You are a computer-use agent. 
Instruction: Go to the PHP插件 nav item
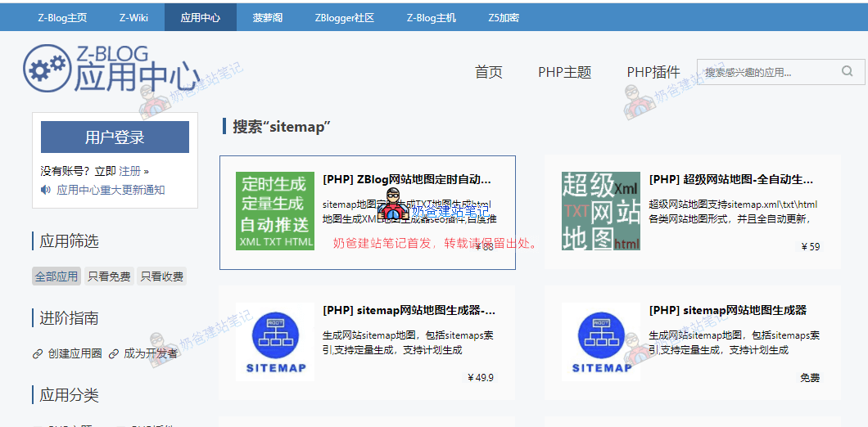click(x=653, y=72)
